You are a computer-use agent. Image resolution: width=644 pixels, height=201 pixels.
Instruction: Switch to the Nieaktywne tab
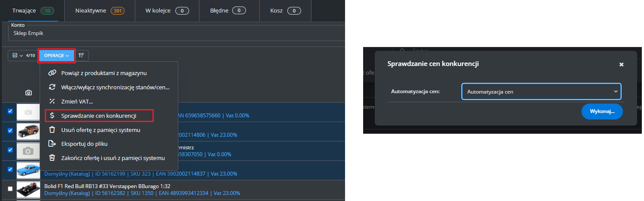(x=99, y=10)
